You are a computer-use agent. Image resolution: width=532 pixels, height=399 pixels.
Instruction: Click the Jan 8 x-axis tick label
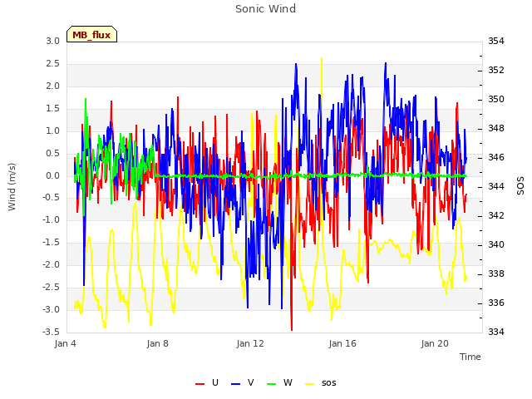point(157,343)
